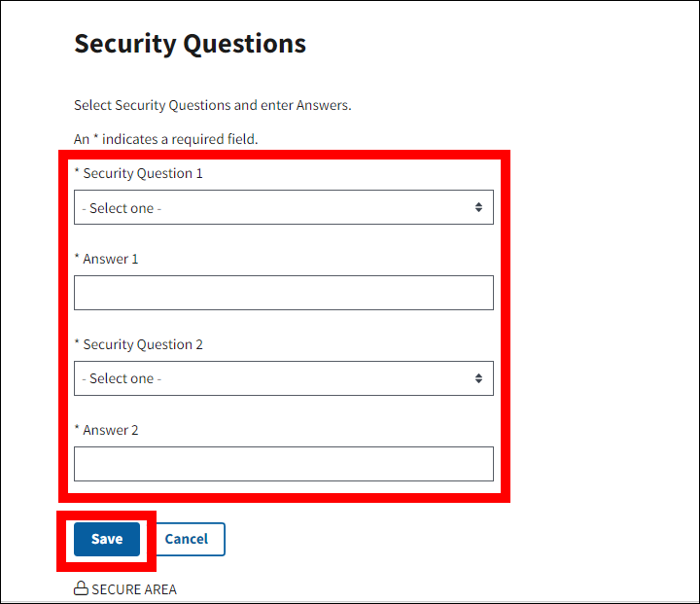700x604 pixels.
Task: Cancel the security questions form
Action: [x=186, y=539]
